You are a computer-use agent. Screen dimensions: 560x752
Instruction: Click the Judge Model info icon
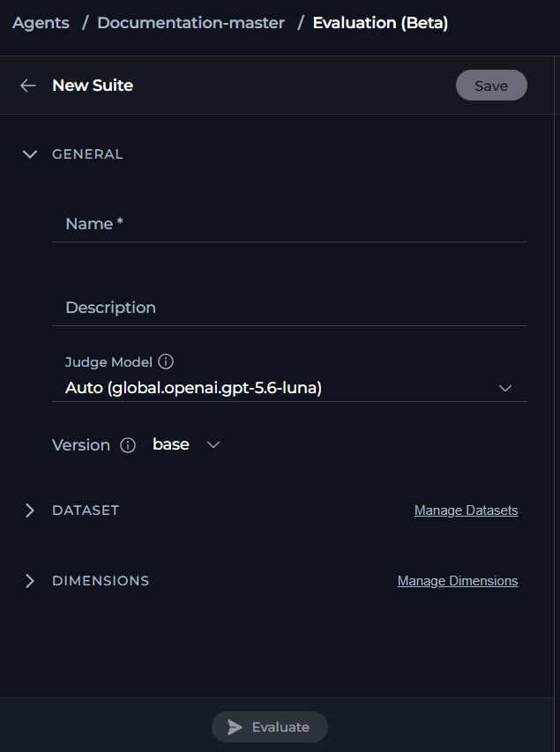pos(166,361)
